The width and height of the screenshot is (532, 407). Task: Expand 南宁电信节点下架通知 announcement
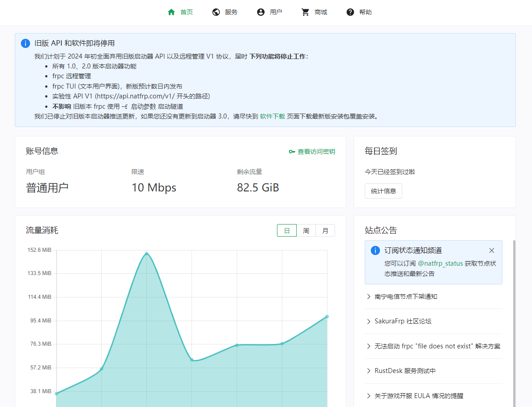tap(406, 297)
